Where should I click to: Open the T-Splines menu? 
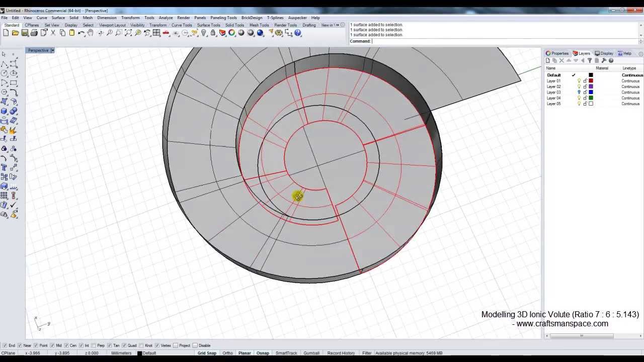pos(275,18)
